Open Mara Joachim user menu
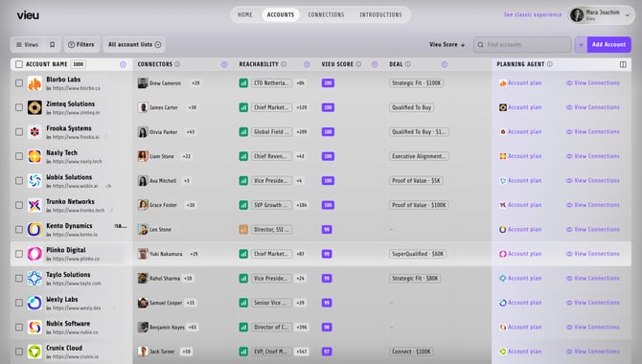 (x=601, y=15)
